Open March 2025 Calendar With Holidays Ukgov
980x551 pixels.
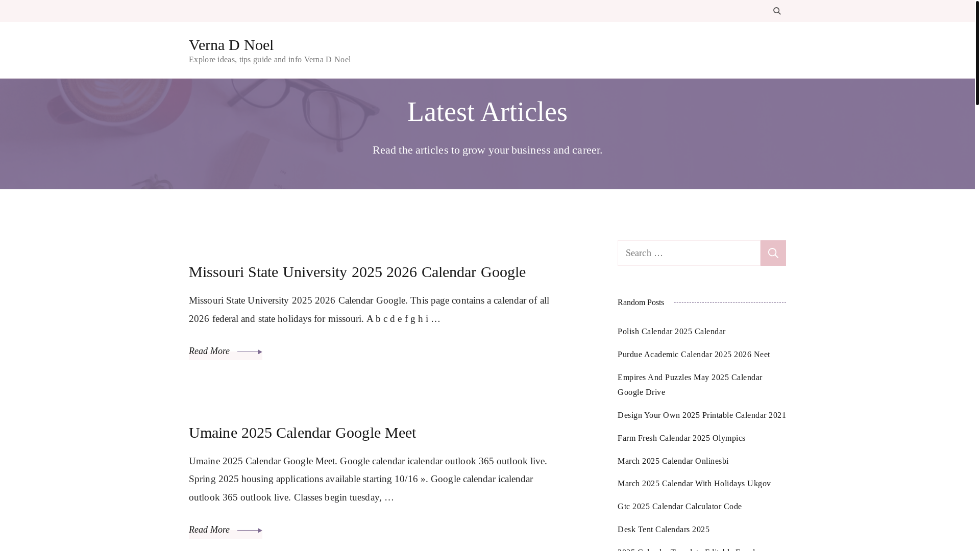click(694, 484)
